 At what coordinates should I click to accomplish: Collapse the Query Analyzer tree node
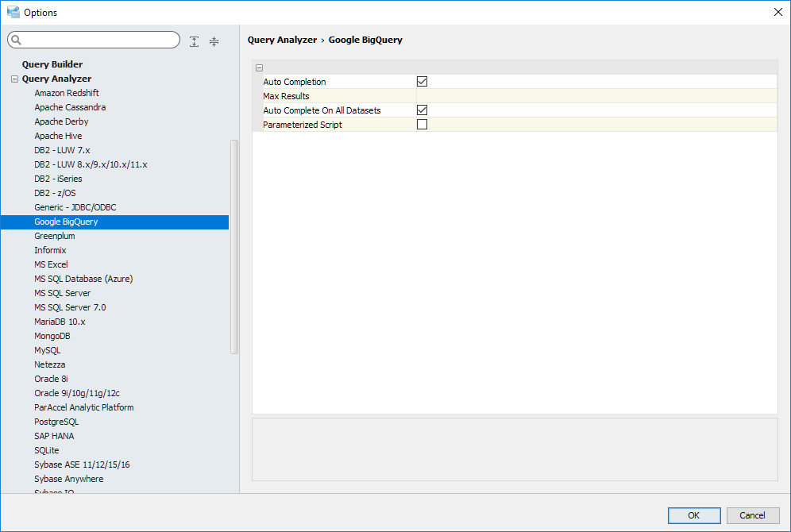click(14, 79)
